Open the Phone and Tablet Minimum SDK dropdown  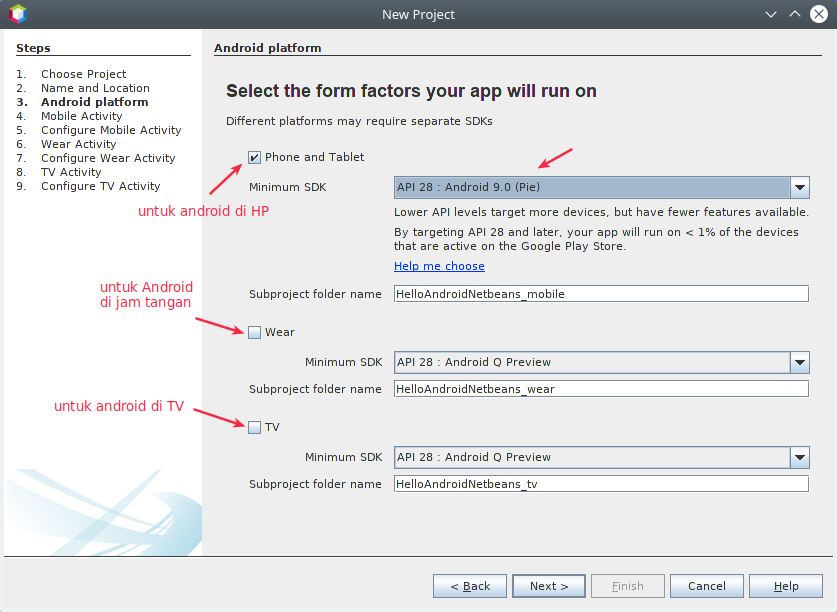tap(798, 186)
